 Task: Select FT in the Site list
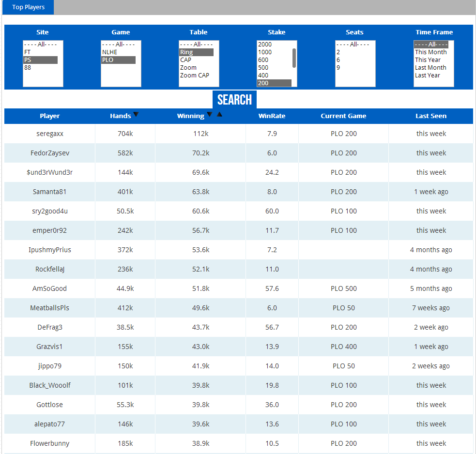(x=40, y=52)
